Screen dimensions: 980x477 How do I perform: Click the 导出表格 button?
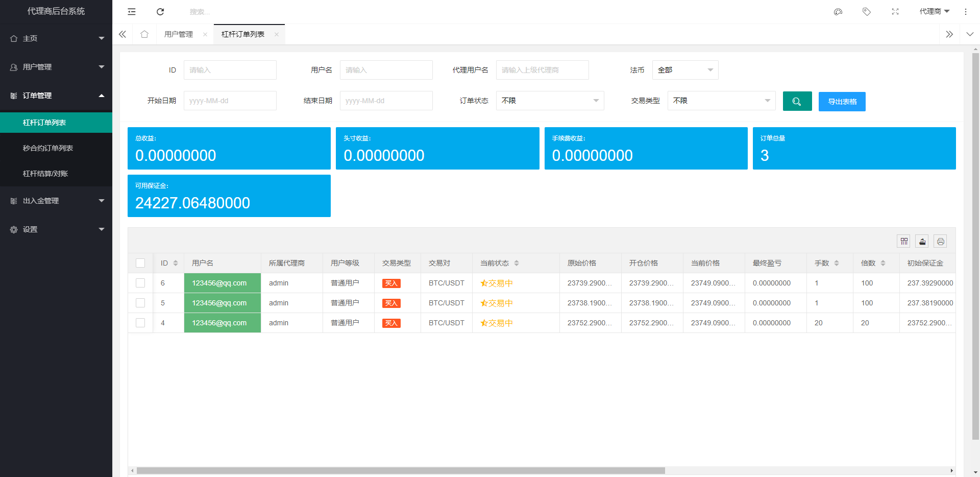pos(842,102)
